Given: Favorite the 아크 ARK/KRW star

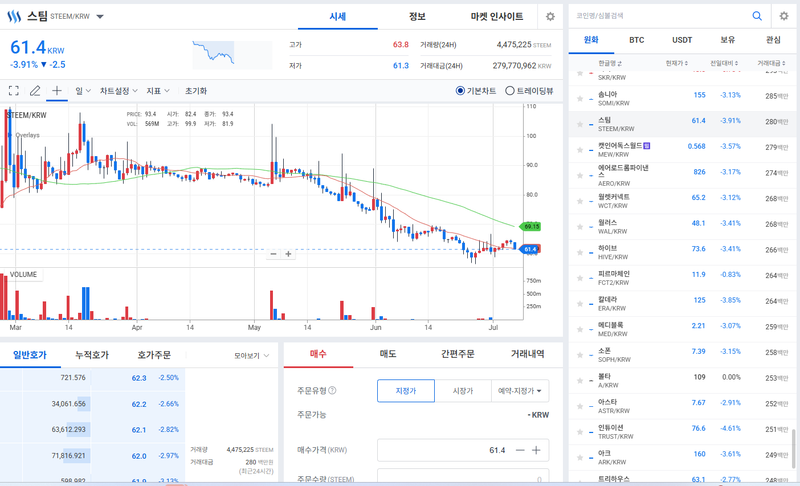Looking at the screenshot, I should (580, 457).
